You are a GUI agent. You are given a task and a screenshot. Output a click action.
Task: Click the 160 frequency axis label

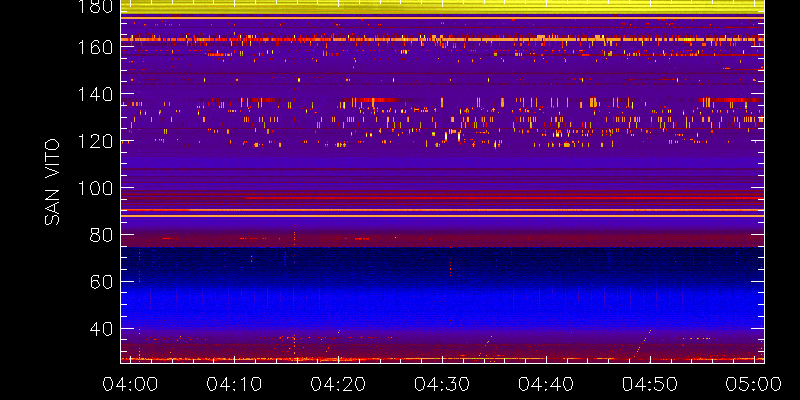click(96, 47)
